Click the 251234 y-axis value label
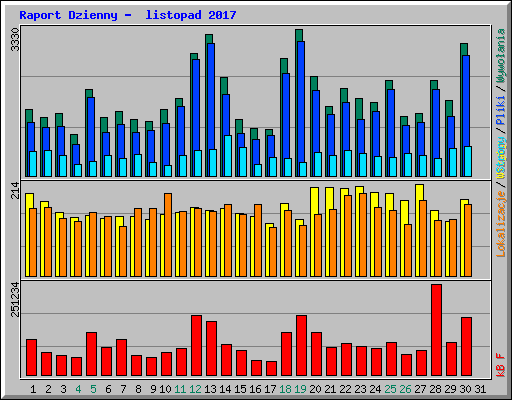Screen dimensions: 512x400 pyautogui.click(x=15, y=299)
